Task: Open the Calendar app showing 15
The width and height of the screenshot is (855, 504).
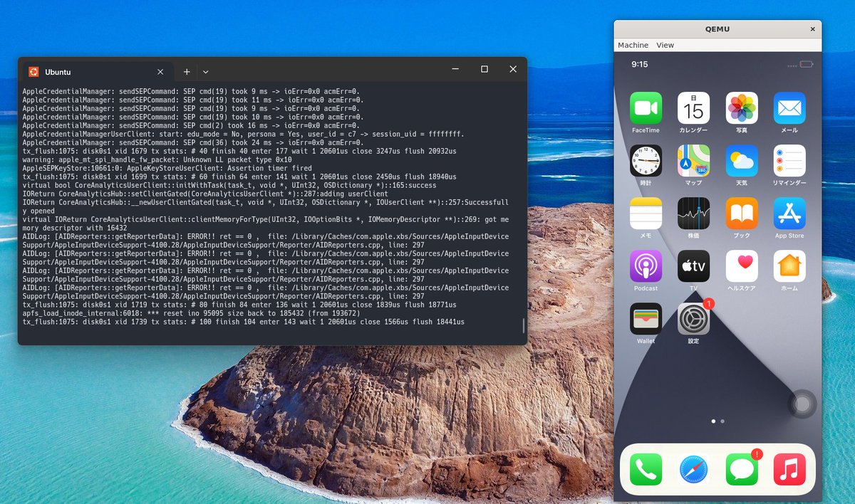Action: point(693,108)
